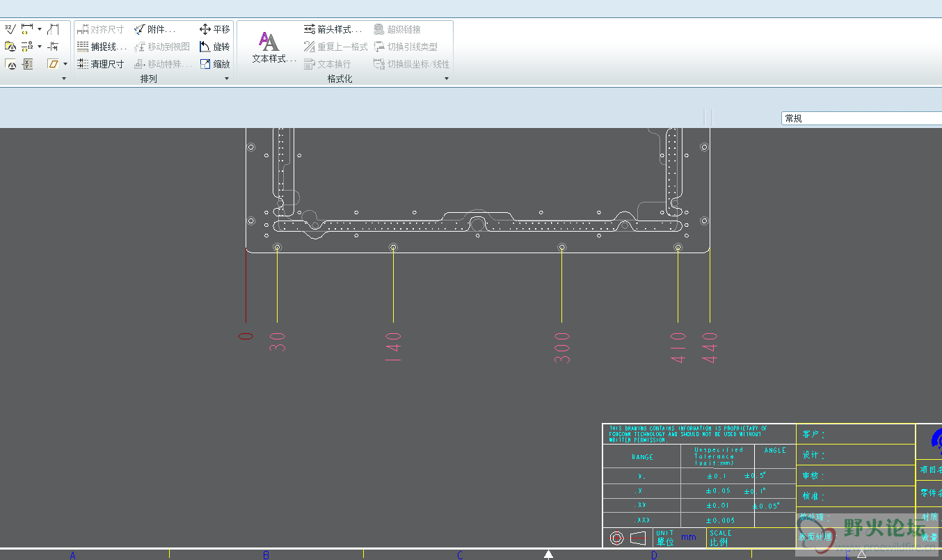Open 箭头样式 arrow style options

tap(333, 29)
